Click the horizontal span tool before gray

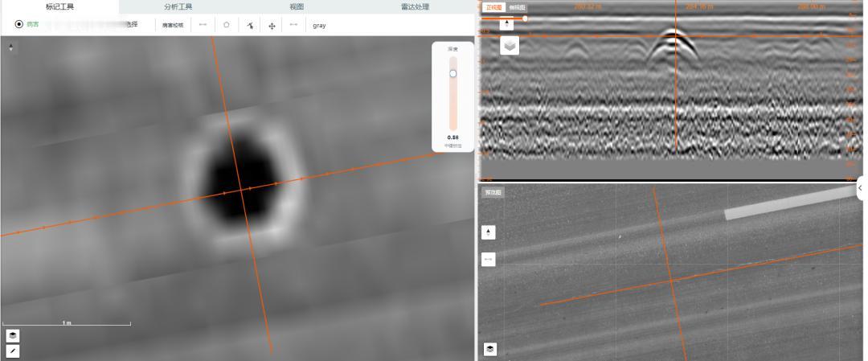(293, 25)
